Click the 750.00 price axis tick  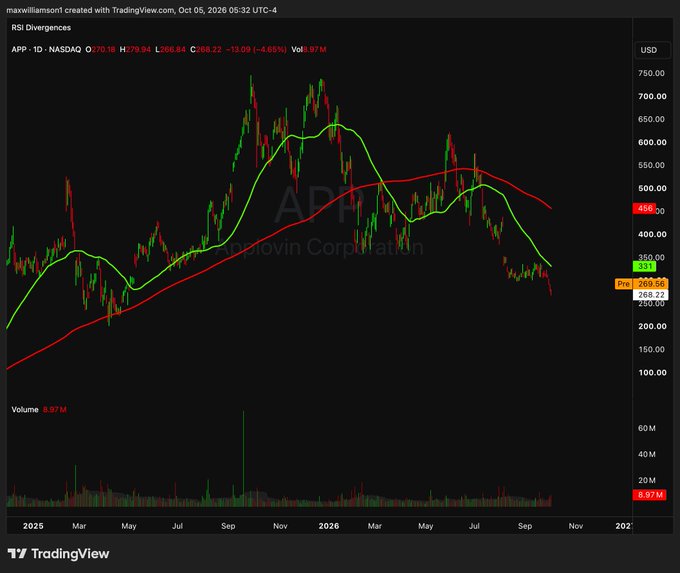tap(651, 73)
